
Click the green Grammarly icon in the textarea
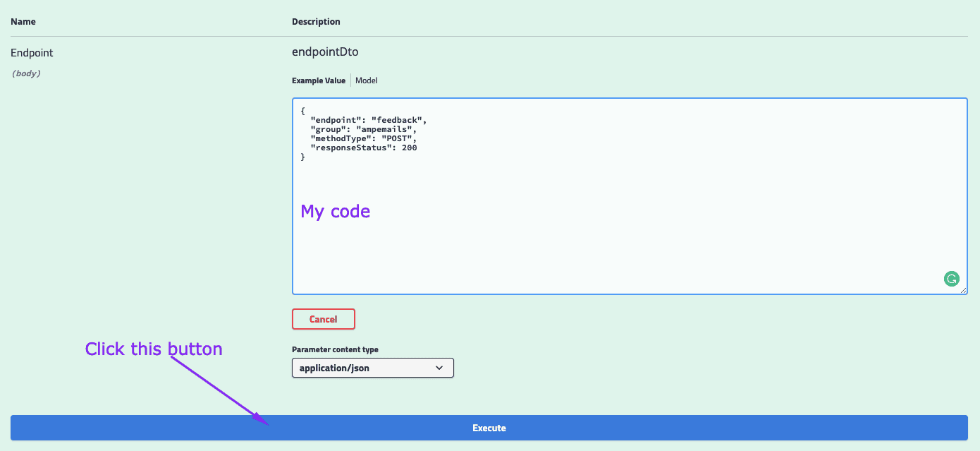coord(952,279)
